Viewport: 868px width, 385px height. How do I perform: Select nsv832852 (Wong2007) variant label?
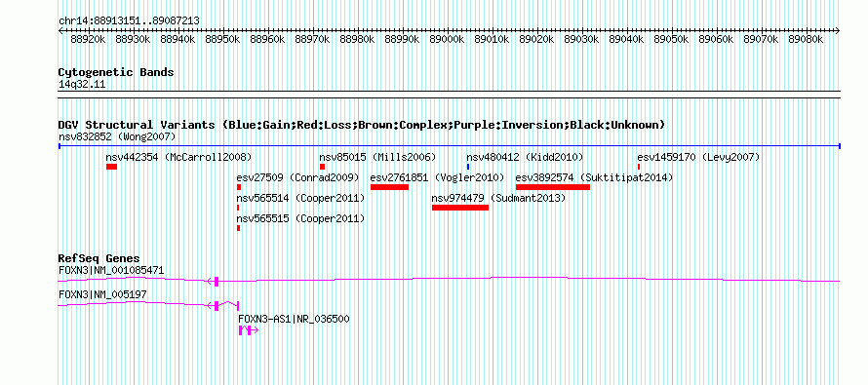117,136
